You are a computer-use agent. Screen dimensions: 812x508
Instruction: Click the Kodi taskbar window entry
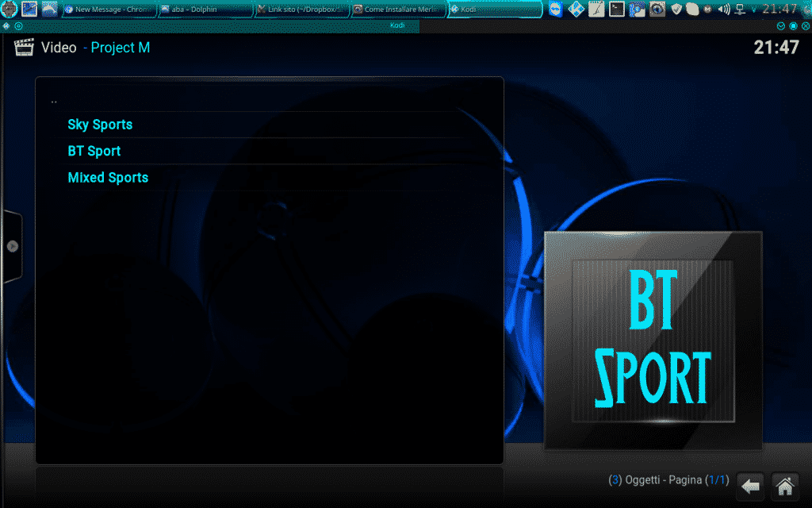pos(495,10)
